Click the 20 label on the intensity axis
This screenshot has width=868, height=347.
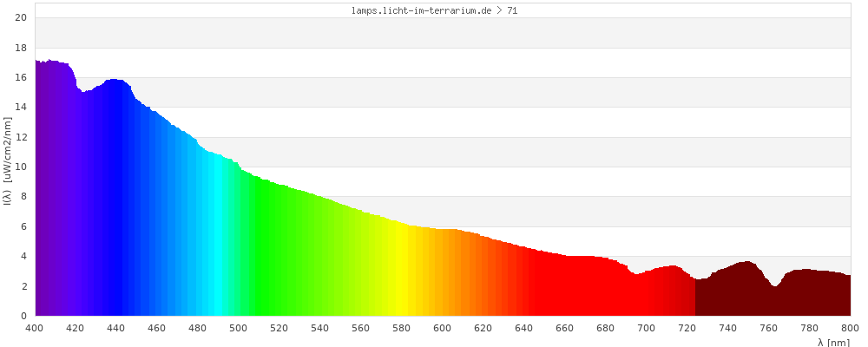pyautogui.click(x=22, y=18)
